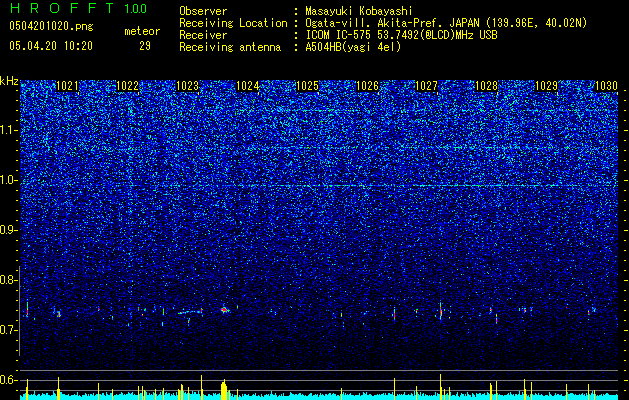
Task: Click the filename 0504201020.png
Action: (x=51, y=27)
